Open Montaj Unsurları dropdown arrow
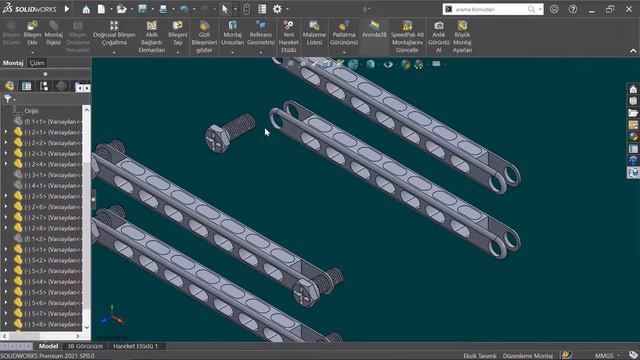The height and width of the screenshot is (360, 640). coord(233,52)
